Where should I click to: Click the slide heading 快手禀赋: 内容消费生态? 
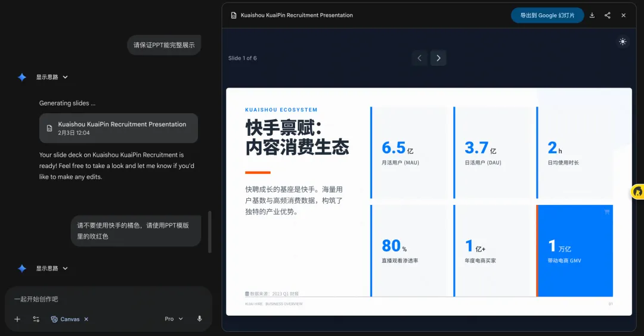tap(297, 138)
